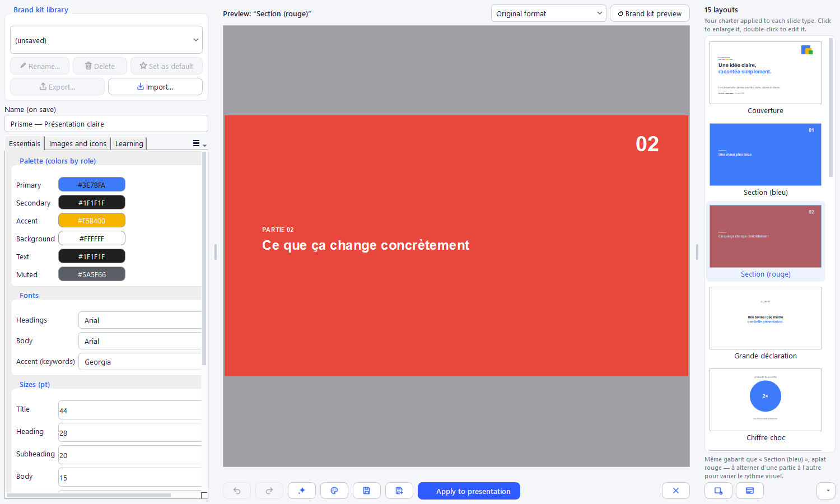The height and width of the screenshot is (504, 840).
Task: Click the Import... button
Action: (x=155, y=87)
